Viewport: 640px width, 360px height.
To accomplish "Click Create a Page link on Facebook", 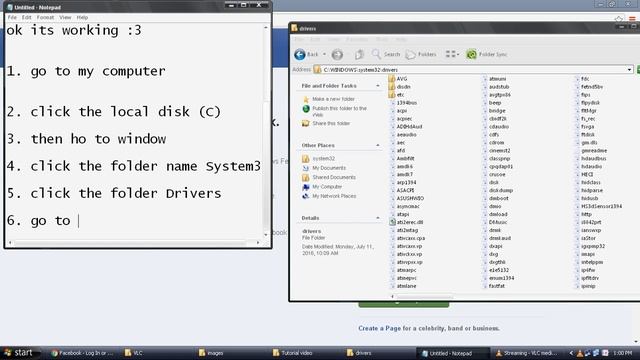I will pos(379,328).
